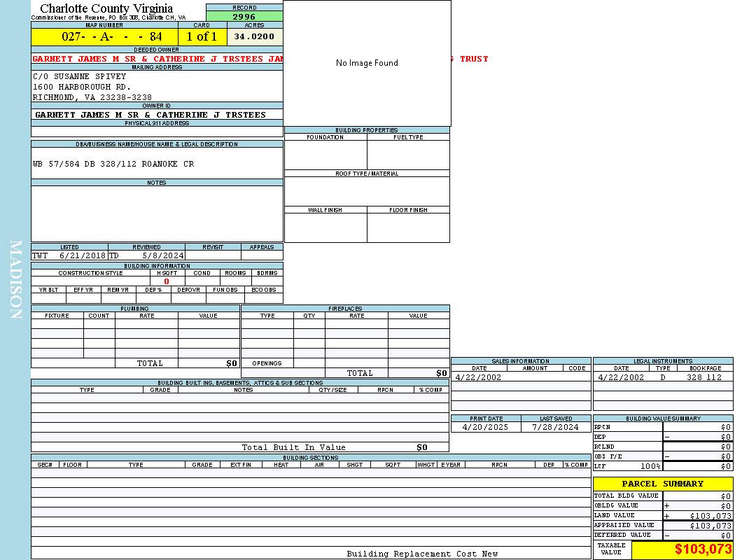Screen dimensions: 735x560
Task: Click the yellow Parcel Summary header
Action: pos(662,484)
